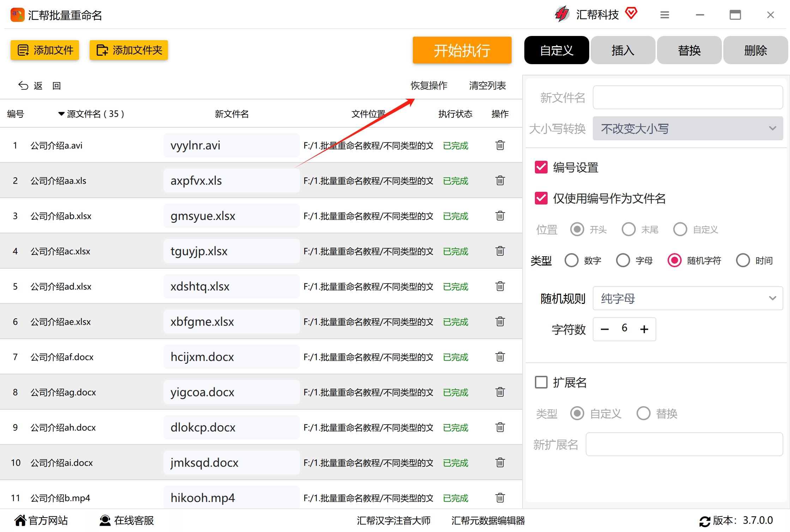Select extension type 自定义 radio
This screenshot has width=790, height=532.
[577, 413]
